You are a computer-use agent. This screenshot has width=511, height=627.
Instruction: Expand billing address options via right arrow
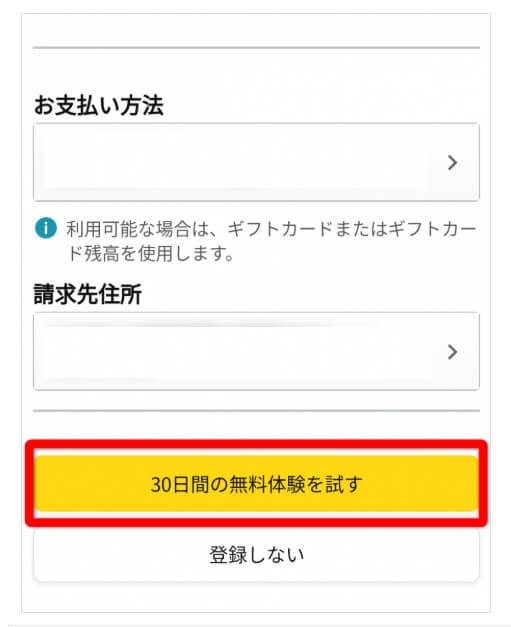452,352
